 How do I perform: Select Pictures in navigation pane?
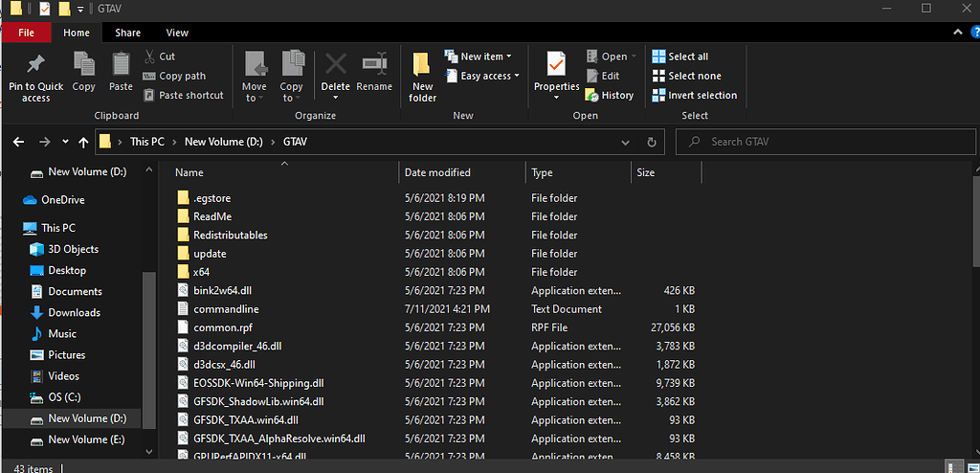[58, 354]
